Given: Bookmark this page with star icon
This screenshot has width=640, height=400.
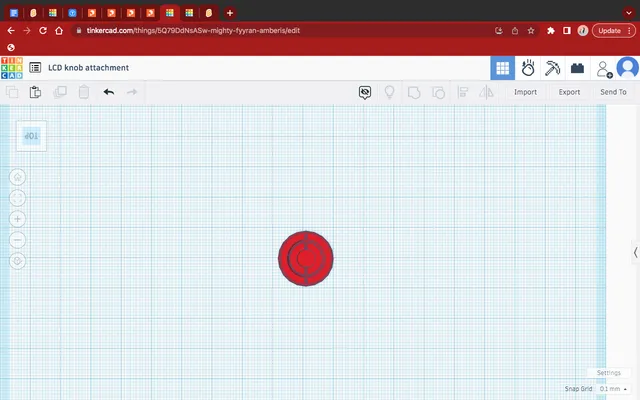Looking at the screenshot, I should [532, 31].
